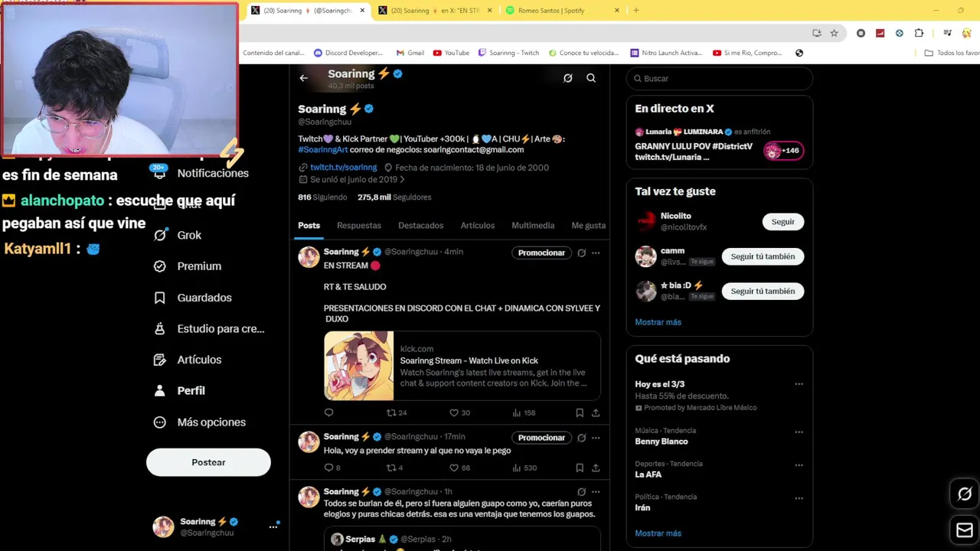The width and height of the screenshot is (980, 551).
Task: View stats of EN STREAM post showing 158
Action: point(524,412)
